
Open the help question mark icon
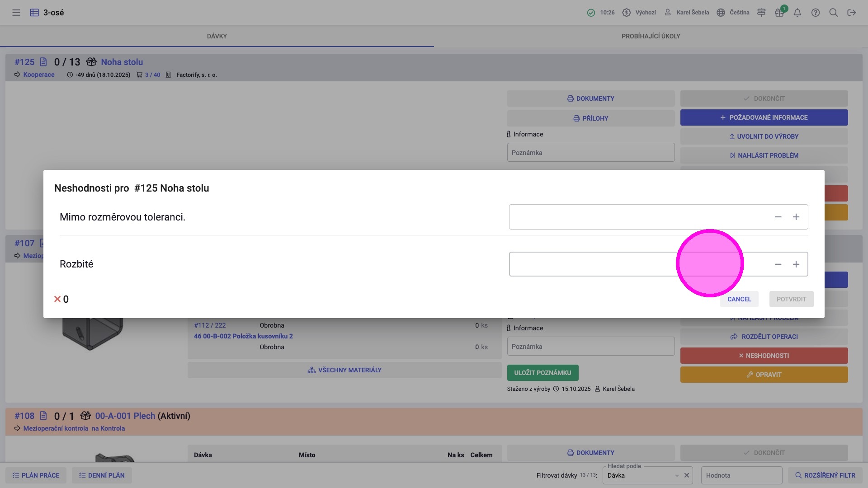point(816,13)
